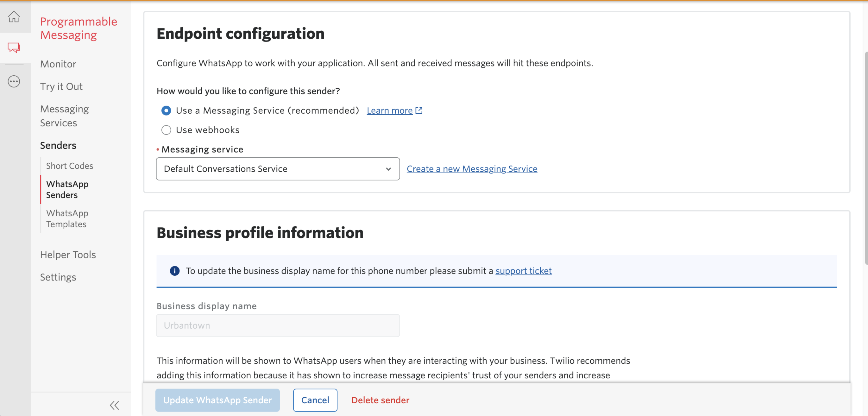The image size is (868, 416).
Task: Open the support ticket link
Action: coord(523,271)
